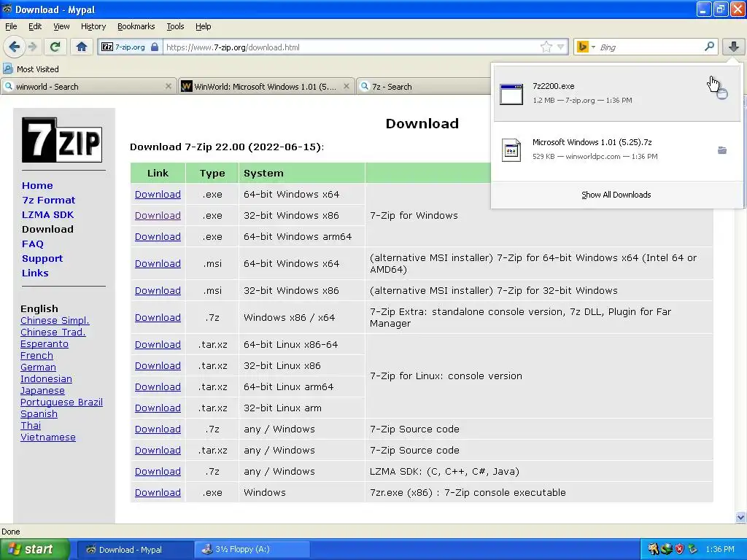Switch to the winworld - Search tab

88,86
